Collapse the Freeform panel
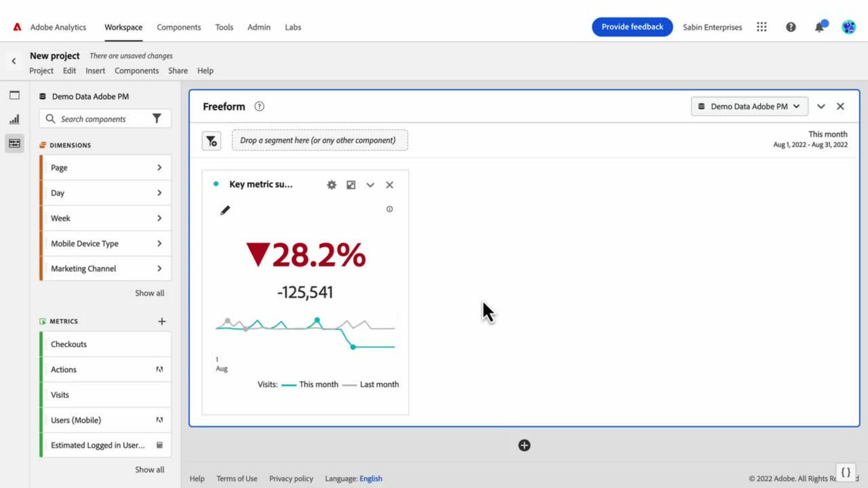868x488 pixels. click(821, 107)
